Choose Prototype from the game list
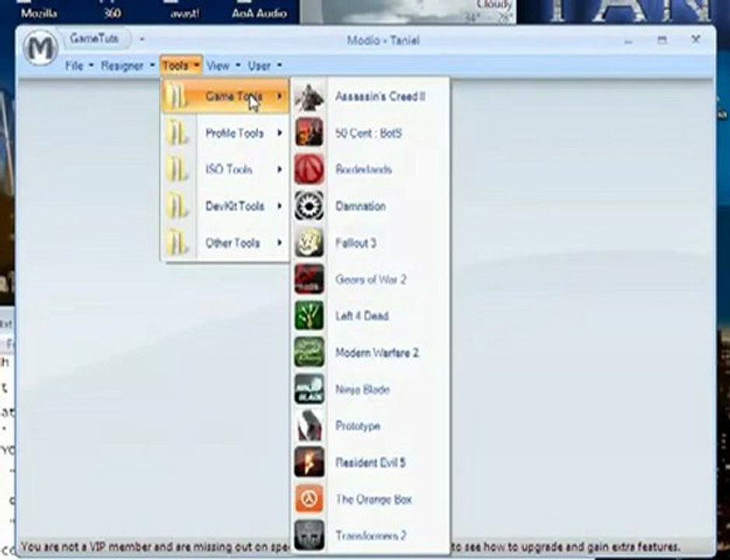 pyautogui.click(x=370, y=425)
